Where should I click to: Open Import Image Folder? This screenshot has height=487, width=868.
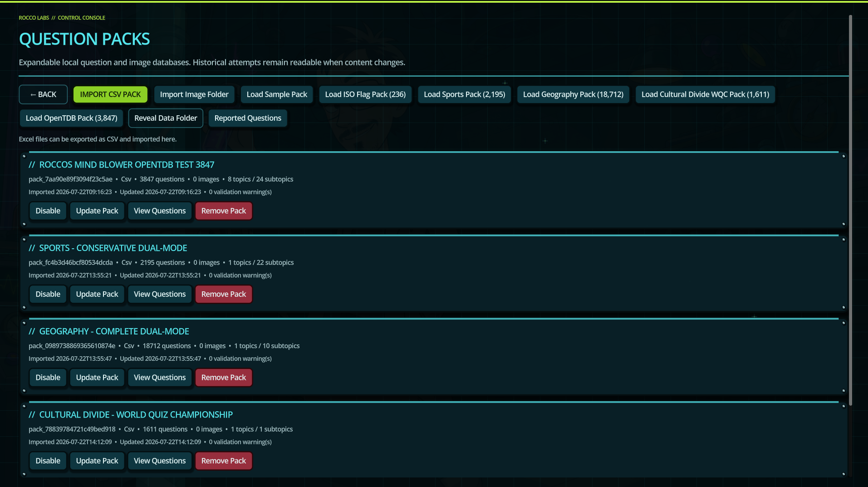pyautogui.click(x=194, y=94)
